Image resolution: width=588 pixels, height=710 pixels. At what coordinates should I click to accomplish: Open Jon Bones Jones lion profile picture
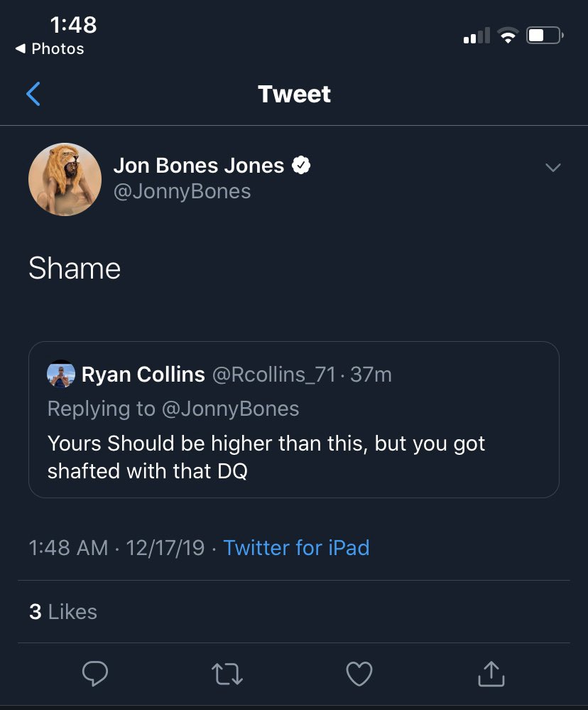[65, 179]
